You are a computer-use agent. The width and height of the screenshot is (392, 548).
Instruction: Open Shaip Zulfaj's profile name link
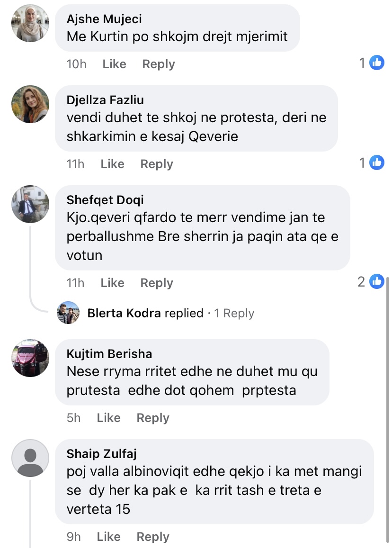pyautogui.click(x=101, y=454)
